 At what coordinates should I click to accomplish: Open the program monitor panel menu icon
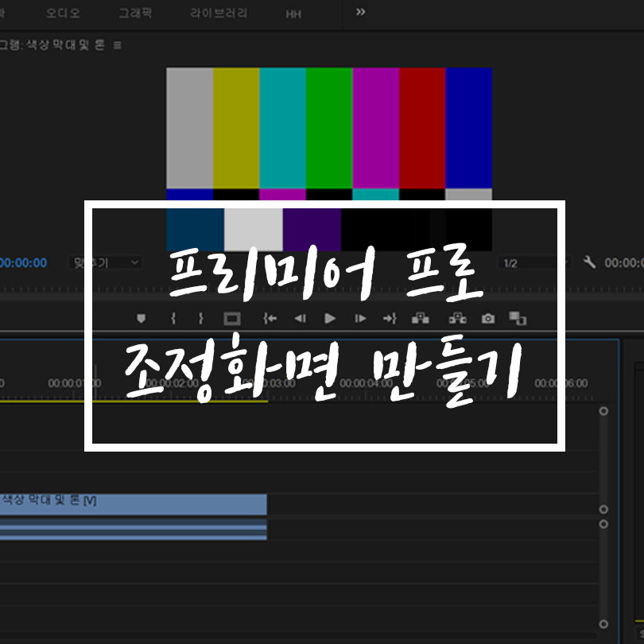pyautogui.click(x=117, y=45)
